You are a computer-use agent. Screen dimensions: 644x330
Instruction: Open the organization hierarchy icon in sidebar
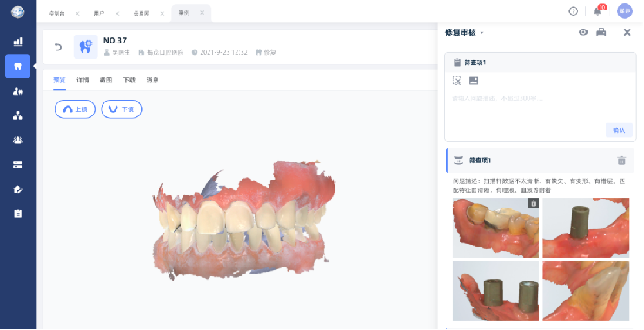(x=17, y=115)
